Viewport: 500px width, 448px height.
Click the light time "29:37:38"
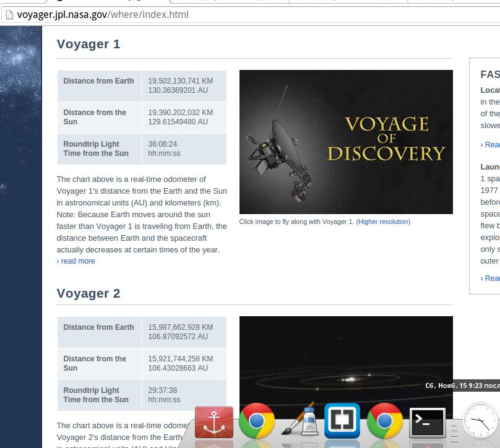[x=163, y=390]
